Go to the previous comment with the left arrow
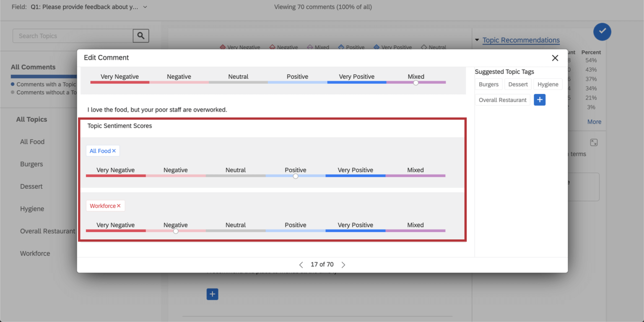Image resolution: width=644 pixels, height=322 pixels. point(301,264)
